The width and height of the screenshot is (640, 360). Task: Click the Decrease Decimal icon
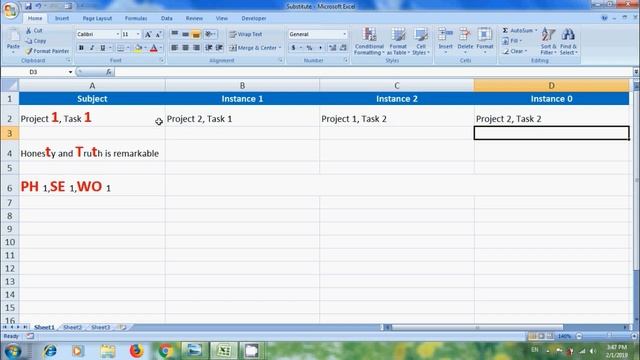[343, 48]
